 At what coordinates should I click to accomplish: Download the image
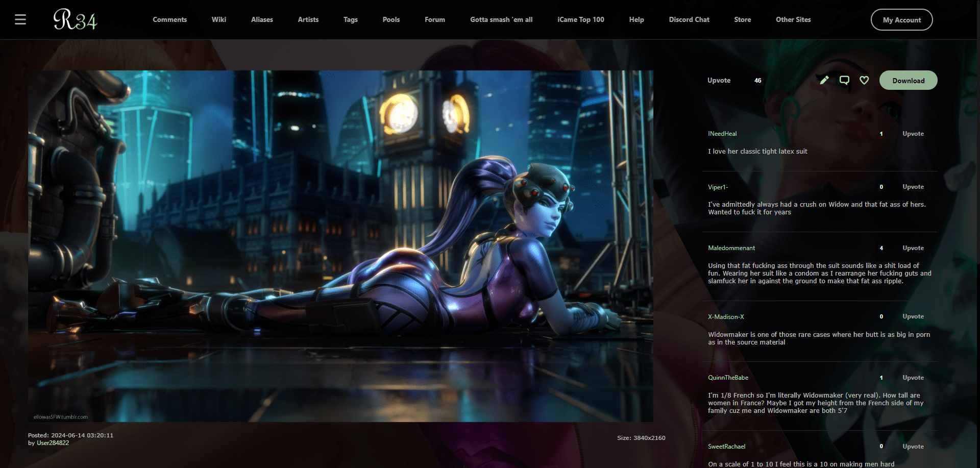909,80
